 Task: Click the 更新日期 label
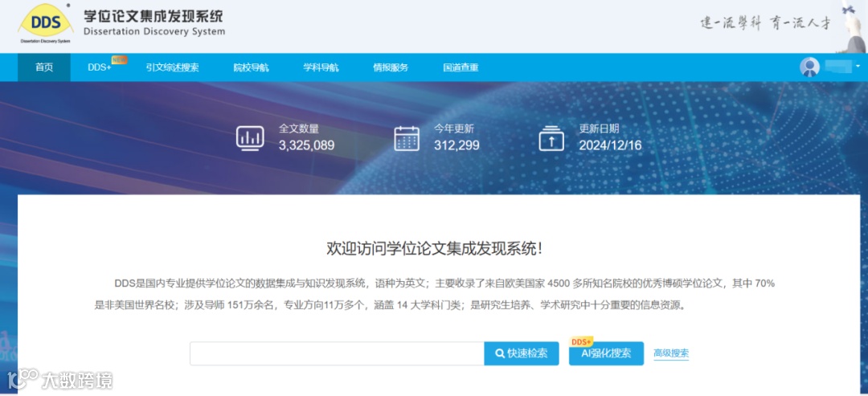(599, 129)
